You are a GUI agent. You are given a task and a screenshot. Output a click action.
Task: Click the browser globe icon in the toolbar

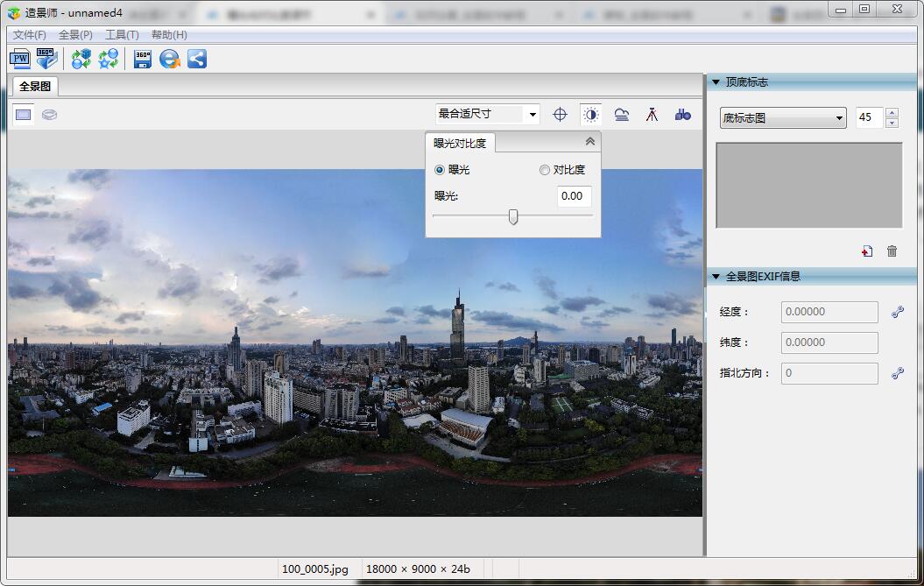170,59
